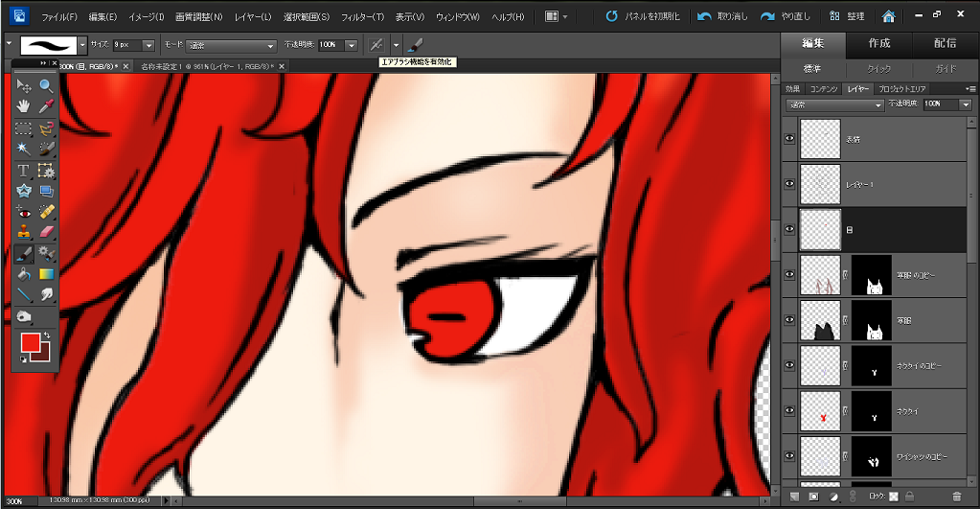This screenshot has width=980, height=509.
Task: Click パネルを初期化 reset panels button
Action: 643,16
